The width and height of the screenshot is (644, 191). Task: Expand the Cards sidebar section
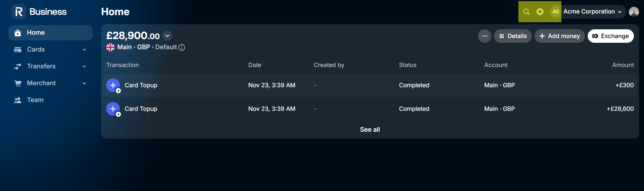[84, 50]
